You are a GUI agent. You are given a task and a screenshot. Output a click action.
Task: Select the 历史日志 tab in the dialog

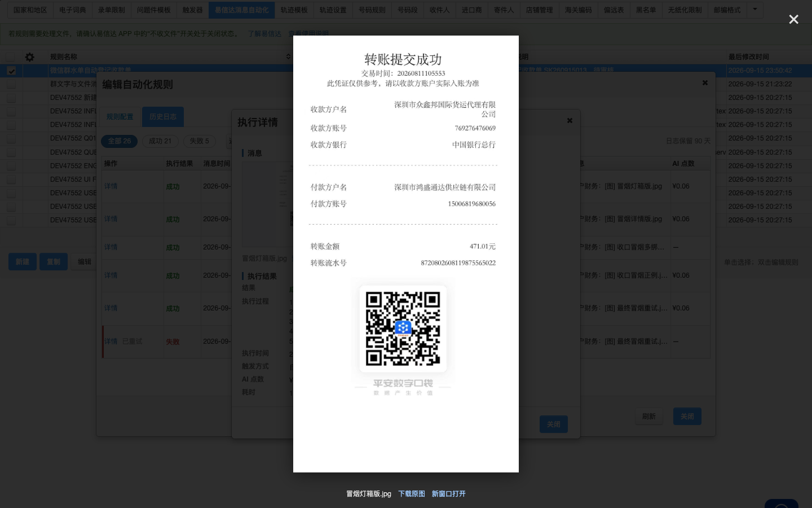(163, 117)
